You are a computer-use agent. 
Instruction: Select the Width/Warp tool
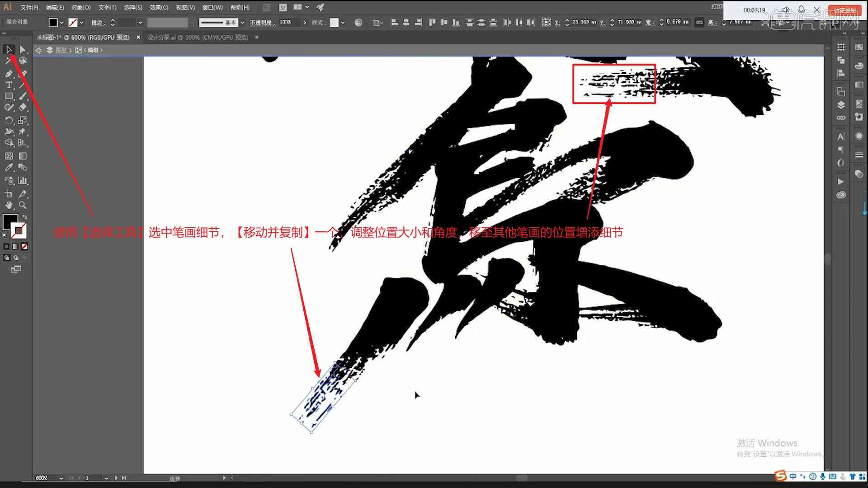click(x=9, y=131)
